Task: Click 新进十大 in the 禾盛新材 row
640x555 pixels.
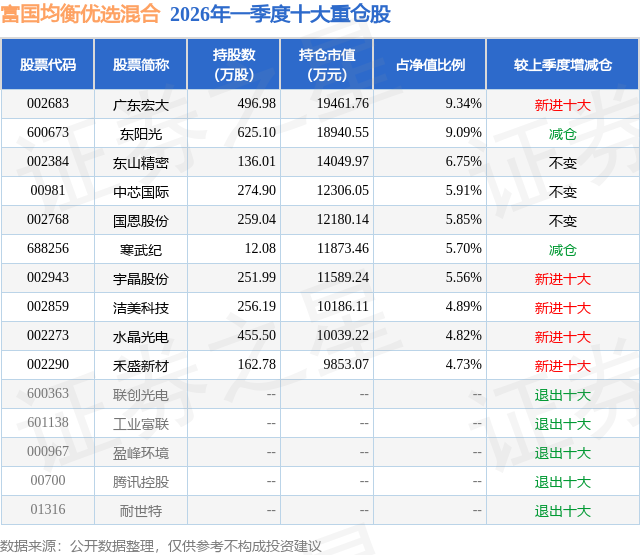Action: click(563, 366)
